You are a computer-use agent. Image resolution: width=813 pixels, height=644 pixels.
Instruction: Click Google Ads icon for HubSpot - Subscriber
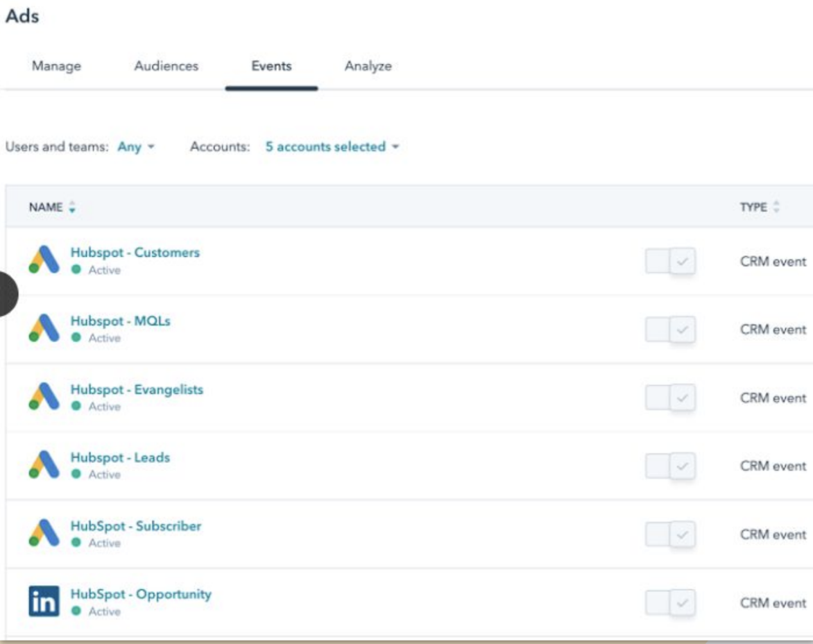(44, 533)
